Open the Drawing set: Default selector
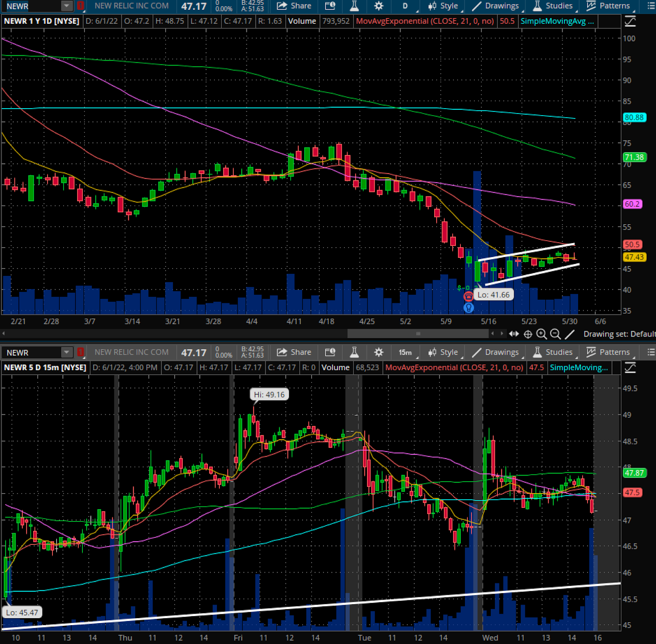Image resolution: width=656 pixels, height=644 pixels. [619, 334]
